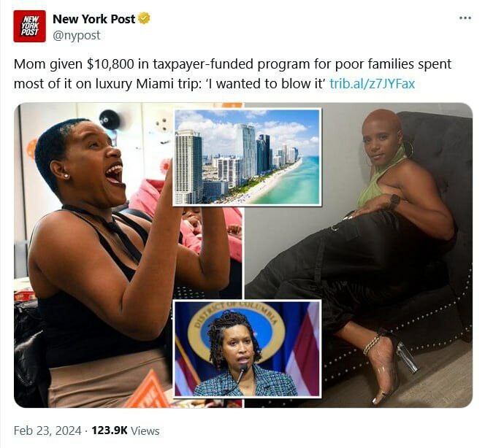Open the District of Columbia podium photo
485x448 pixels.
pyautogui.click(x=247, y=349)
